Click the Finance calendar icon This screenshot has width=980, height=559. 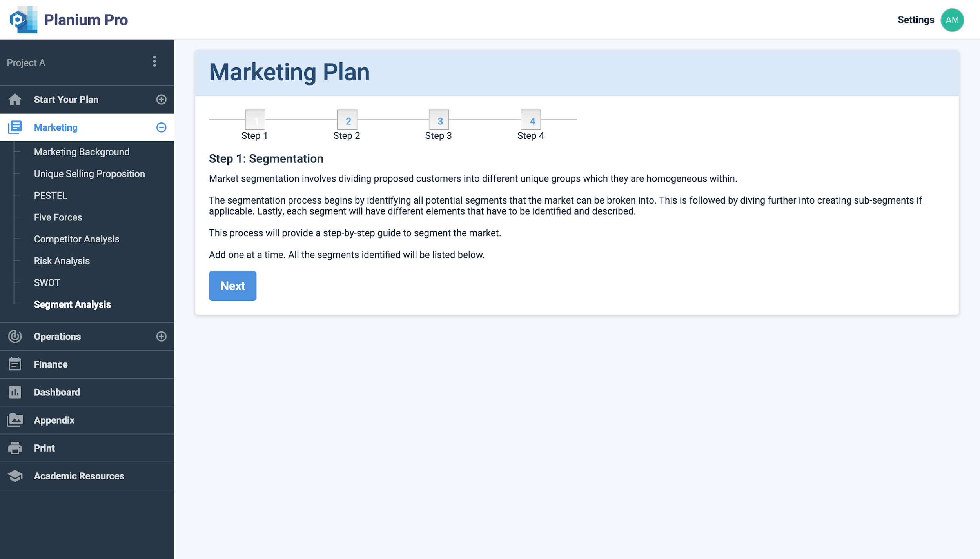pos(15,364)
